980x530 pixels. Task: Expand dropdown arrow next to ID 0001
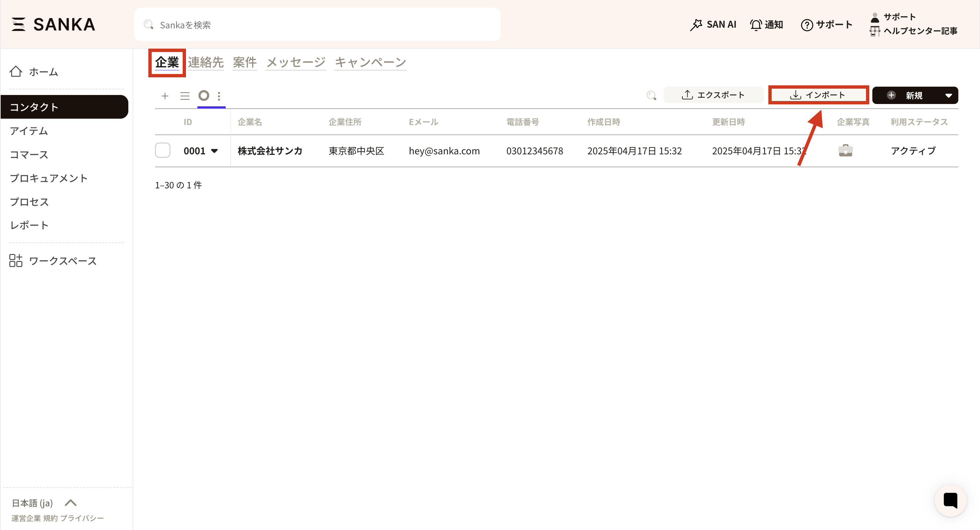[x=214, y=151]
